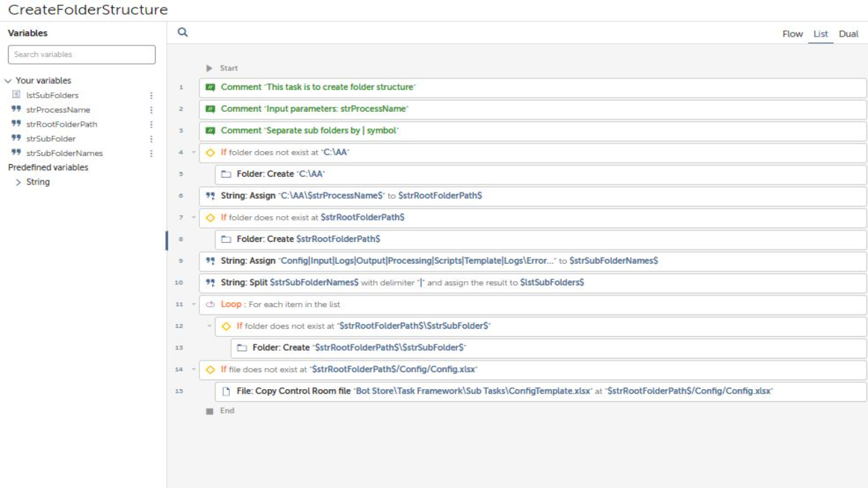Click the Loop icon on line 11
Image resolution: width=868 pixels, height=488 pixels.
click(x=210, y=304)
